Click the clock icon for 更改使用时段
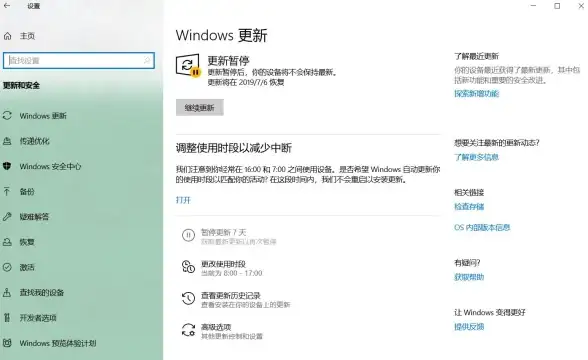Viewport: 588px width, 360px height. [x=188, y=267]
